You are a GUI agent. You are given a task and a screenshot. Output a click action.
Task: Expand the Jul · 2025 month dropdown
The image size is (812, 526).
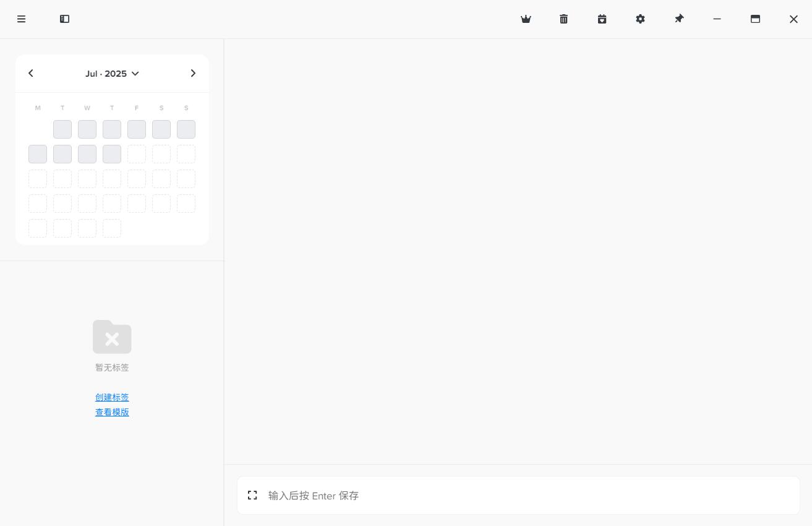coord(112,74)
